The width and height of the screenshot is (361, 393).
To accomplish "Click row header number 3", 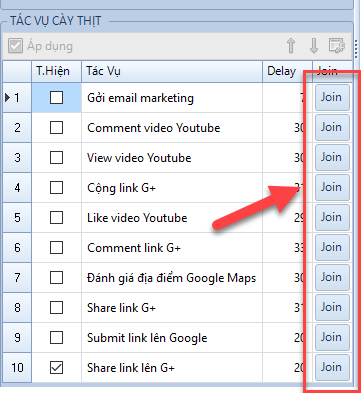I will 17,158.
